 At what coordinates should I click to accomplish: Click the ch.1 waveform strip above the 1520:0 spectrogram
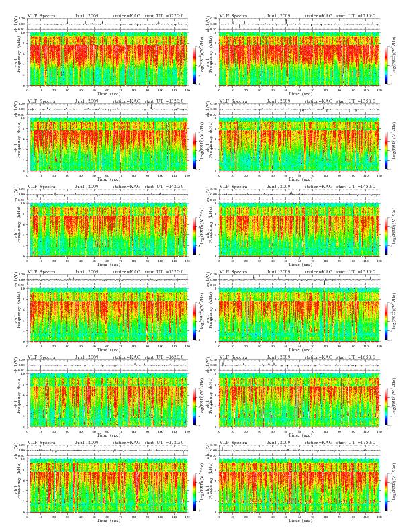(x=107, y=279)
